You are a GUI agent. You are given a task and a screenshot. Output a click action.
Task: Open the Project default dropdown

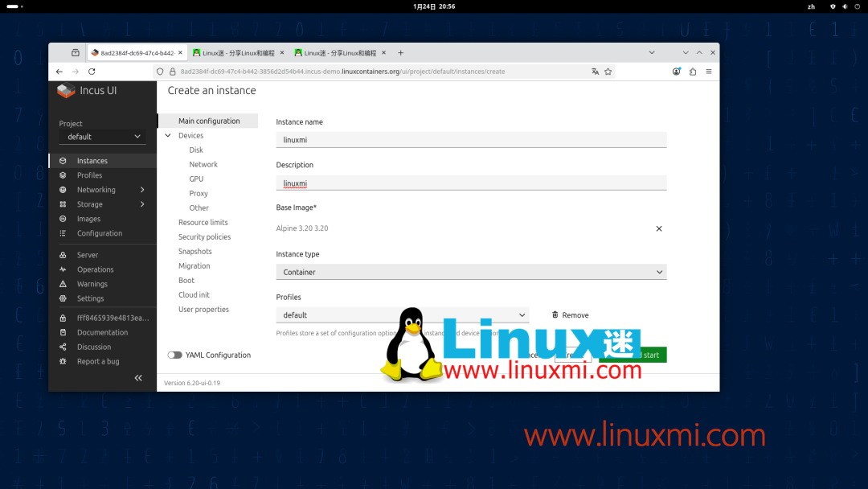coord(102,137)
